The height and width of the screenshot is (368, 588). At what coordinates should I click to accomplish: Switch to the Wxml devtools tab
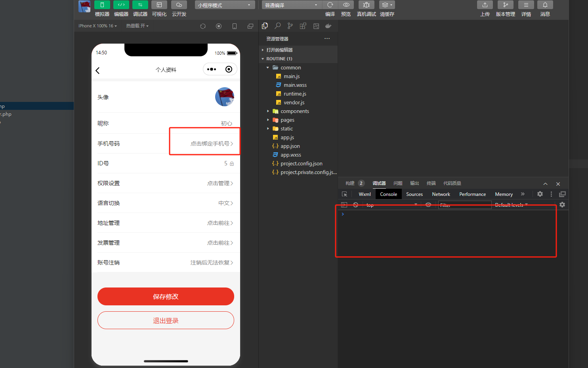(365, 194)
